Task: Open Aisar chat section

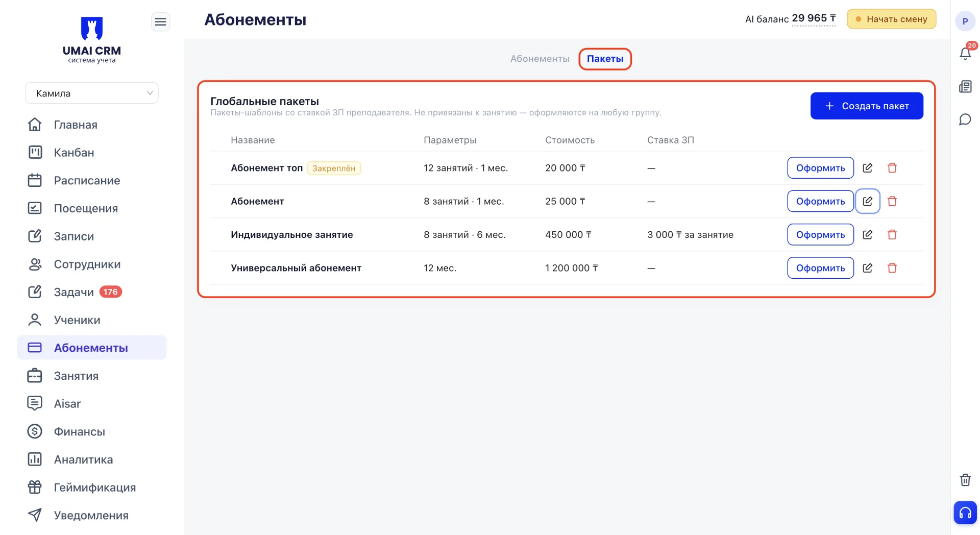Action: pyautogui.click(x=67, y=404)
